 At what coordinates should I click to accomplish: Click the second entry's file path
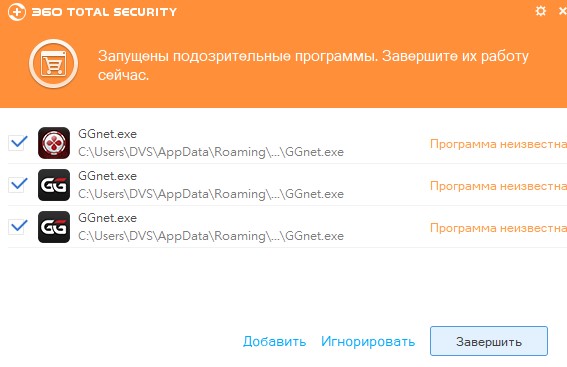211,194
